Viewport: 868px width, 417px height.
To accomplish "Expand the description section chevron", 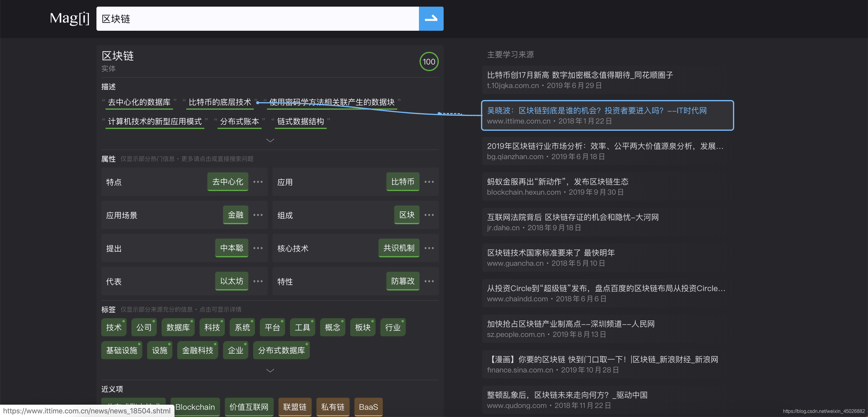I will coord(270,140).
